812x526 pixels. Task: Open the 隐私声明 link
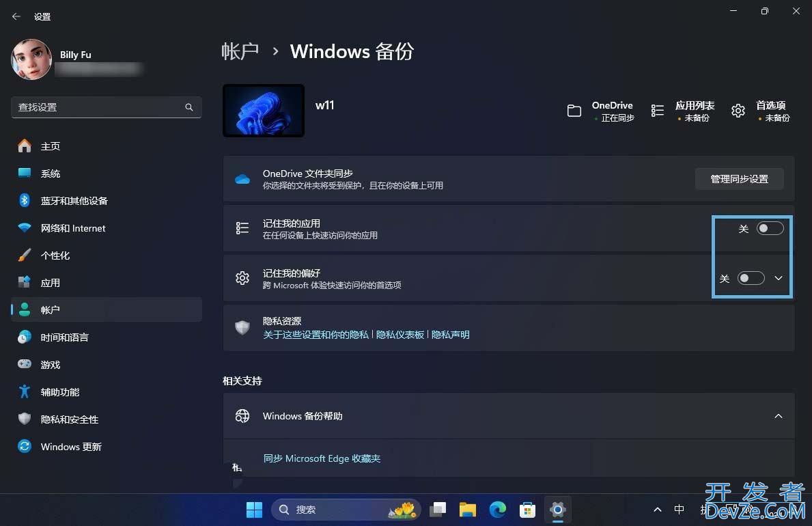451,335
